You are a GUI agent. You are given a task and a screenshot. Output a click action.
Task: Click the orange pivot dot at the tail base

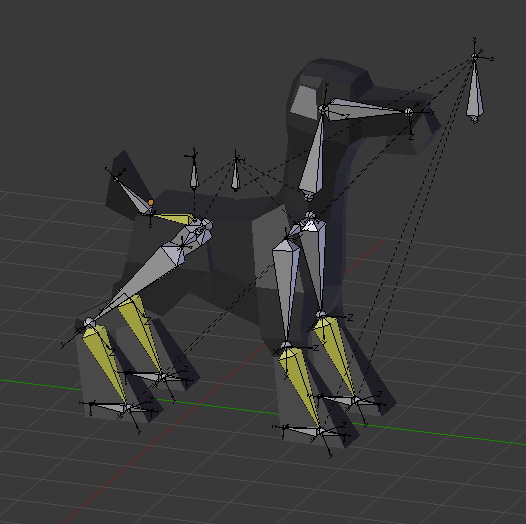pos(151,202)
